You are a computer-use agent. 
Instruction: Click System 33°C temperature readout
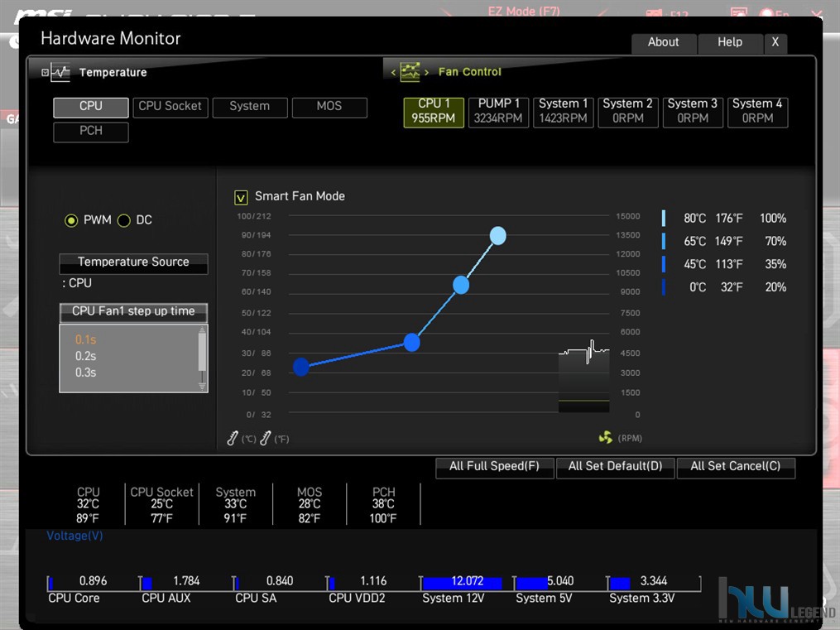point(236,505)
